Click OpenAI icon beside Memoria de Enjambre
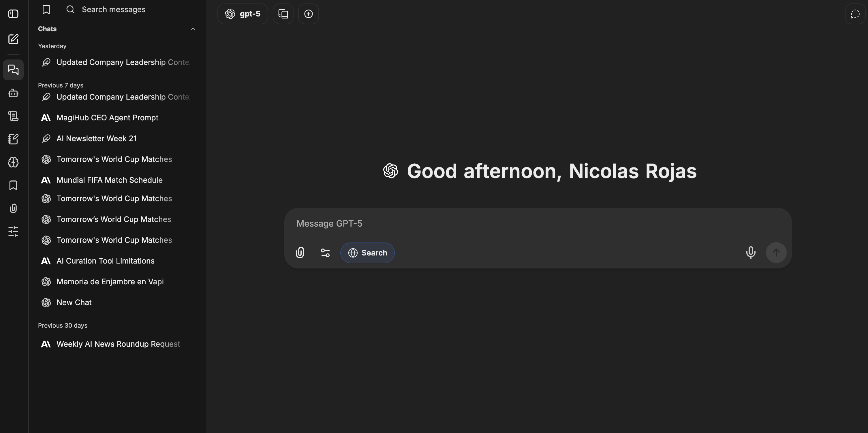Screen dimensions: 868x433 [46, 281]
